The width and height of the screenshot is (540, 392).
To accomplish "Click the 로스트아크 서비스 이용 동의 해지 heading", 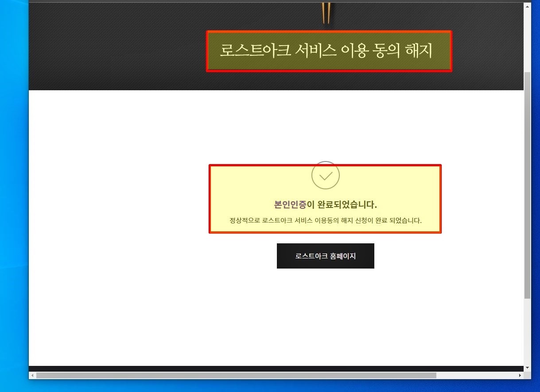I will pos(326,50).
